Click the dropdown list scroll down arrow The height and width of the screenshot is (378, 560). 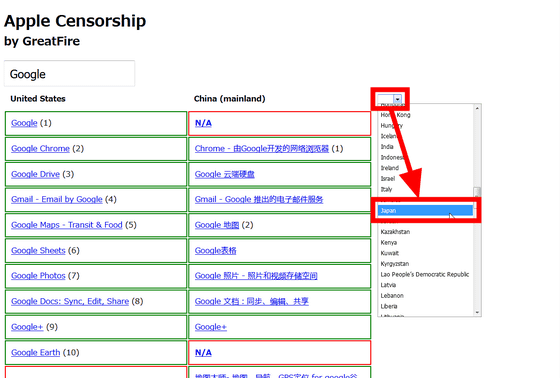[477, 312]
